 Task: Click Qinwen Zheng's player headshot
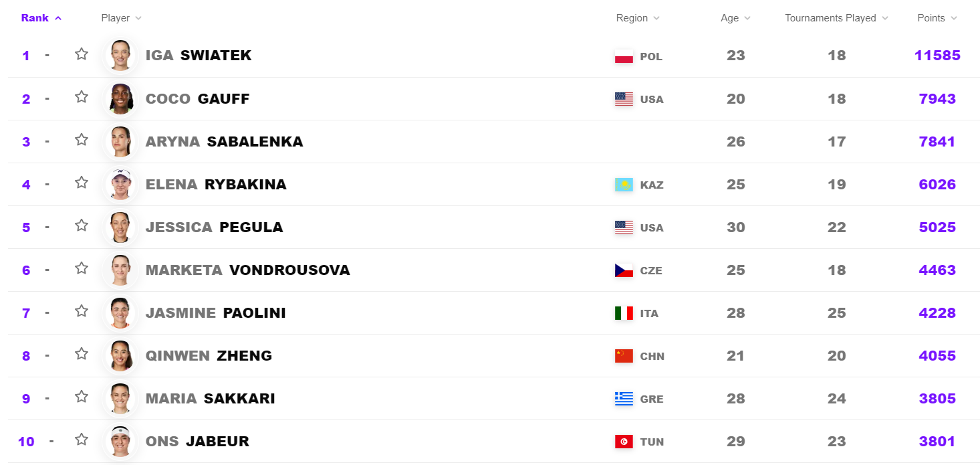(x=121, y=356)
